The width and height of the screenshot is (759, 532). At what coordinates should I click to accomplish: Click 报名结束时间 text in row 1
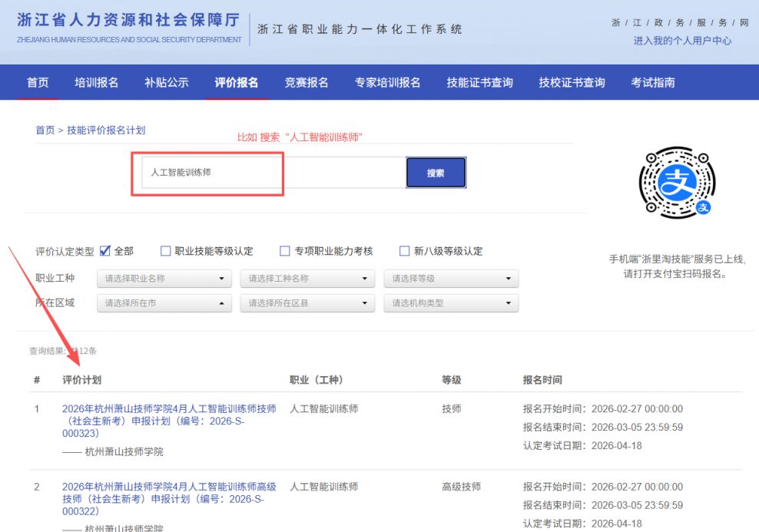click(602, 427)
